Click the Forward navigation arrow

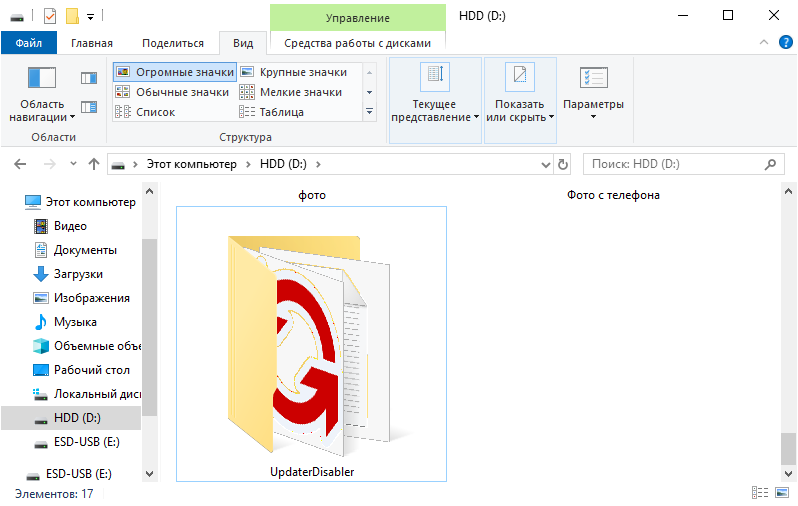(x=49, y=164)
